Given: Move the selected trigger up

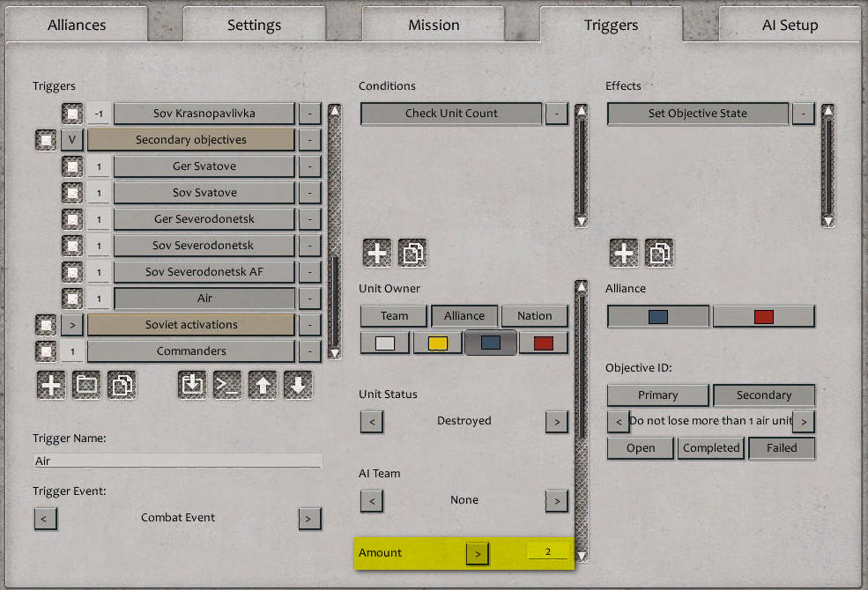Looking at the screenshot, I should tap(263, 385).
